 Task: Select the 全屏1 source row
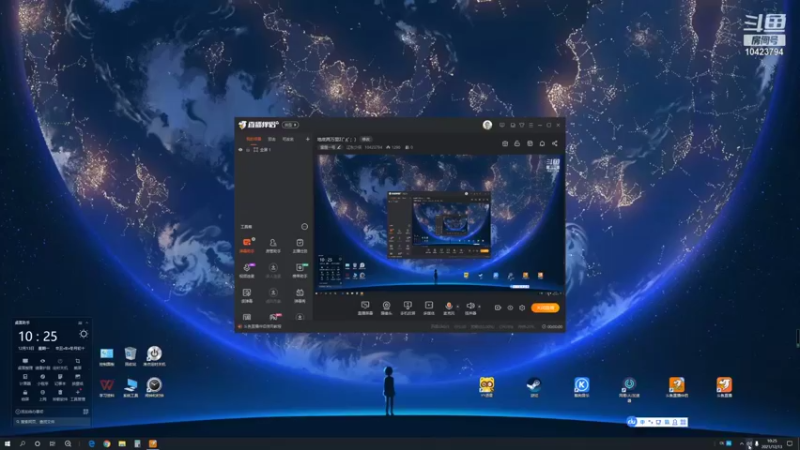[x=273, y=150]
